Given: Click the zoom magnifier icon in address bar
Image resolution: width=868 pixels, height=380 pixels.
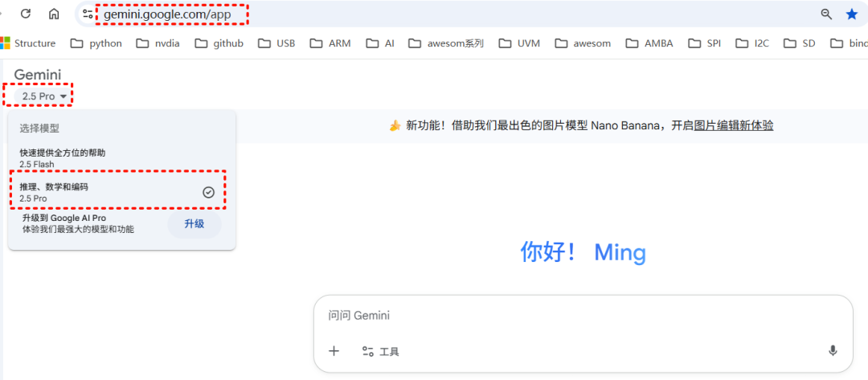Looking at the screenshot, I should (826, 14).
